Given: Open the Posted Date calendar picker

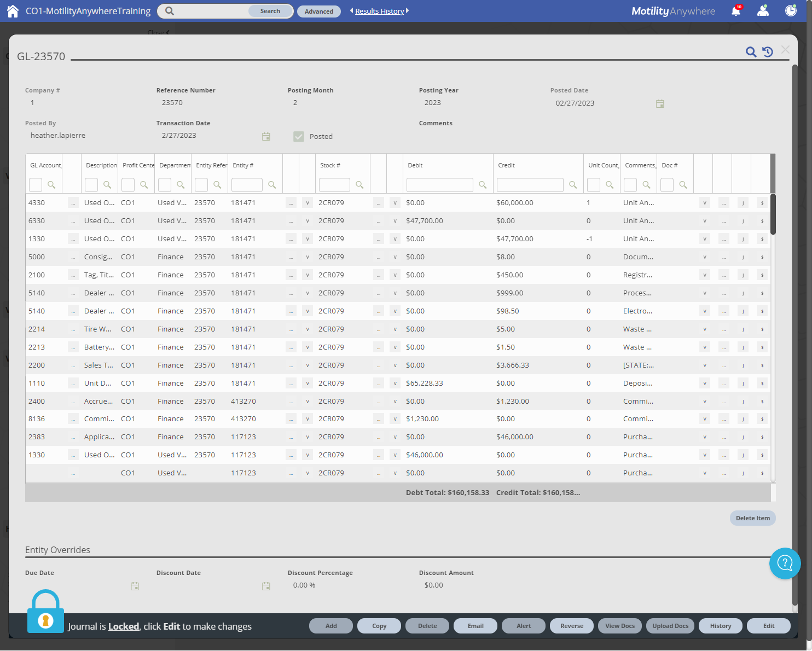Looking at the screenshot, I should click(x=660, y=103).
